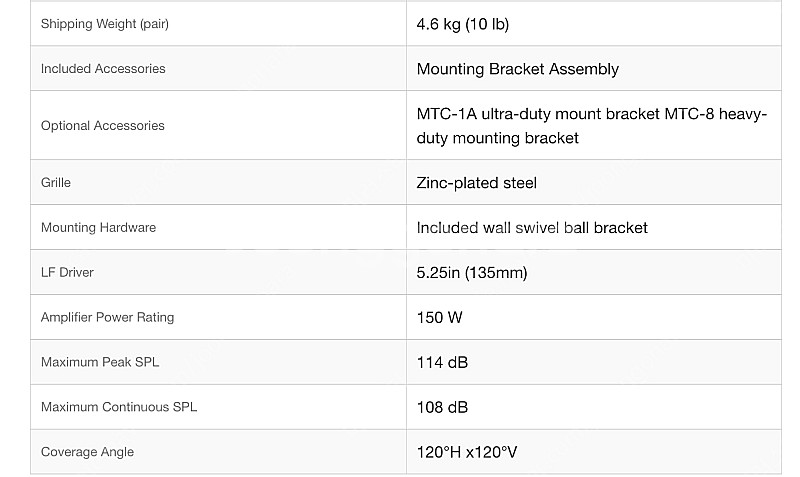Select the Zinc-plated steel value

point(476,183)
